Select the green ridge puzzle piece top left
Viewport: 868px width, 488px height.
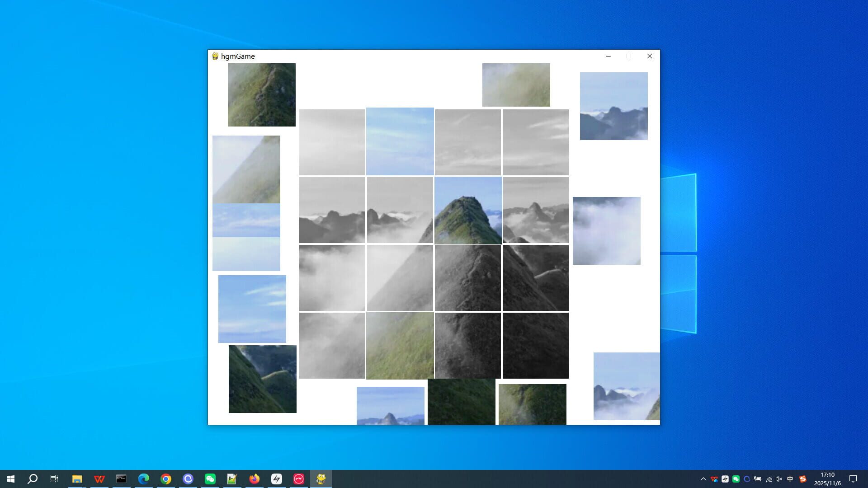(262, 95)
